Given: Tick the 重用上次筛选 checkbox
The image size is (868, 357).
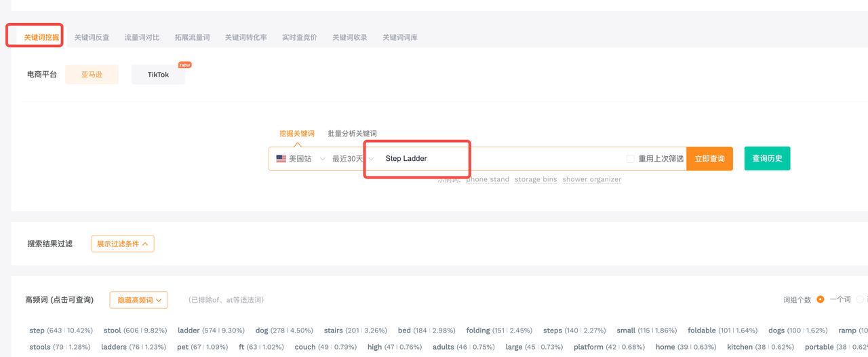Looking at the screenshot, I should (631, 159).
